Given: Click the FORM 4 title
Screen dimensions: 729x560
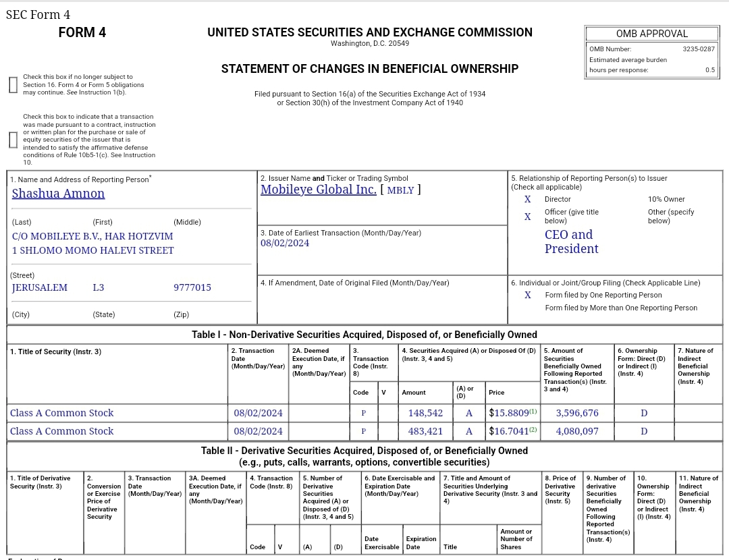Looking at the screenshot, I should tap(82, 32).
